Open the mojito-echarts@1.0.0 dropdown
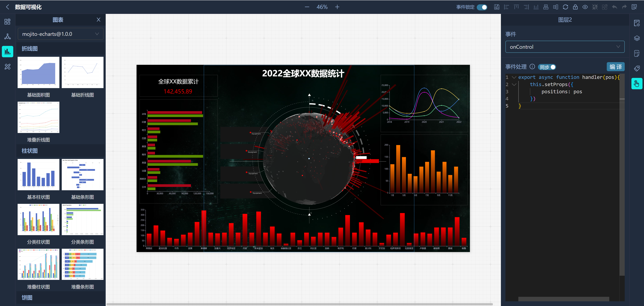The height and width of the screenshot is (306, 644). pyautogui.click(x=61, y=34)
